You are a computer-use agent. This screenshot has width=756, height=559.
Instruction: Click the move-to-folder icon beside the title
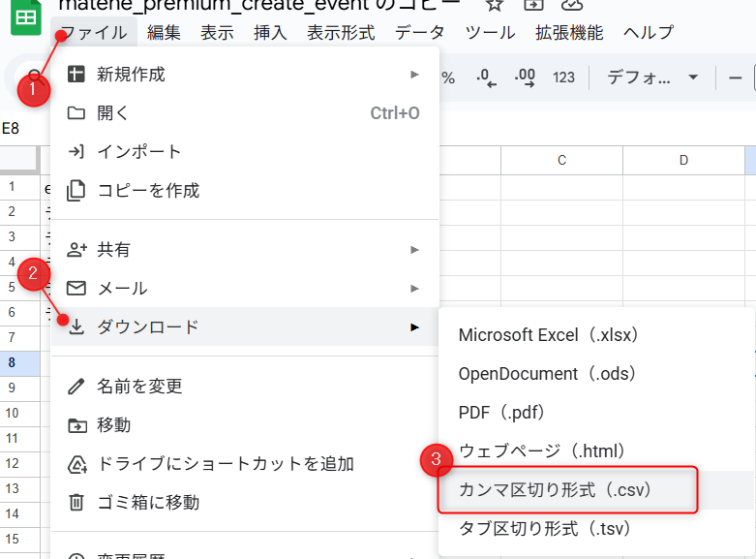click(532, 5)
